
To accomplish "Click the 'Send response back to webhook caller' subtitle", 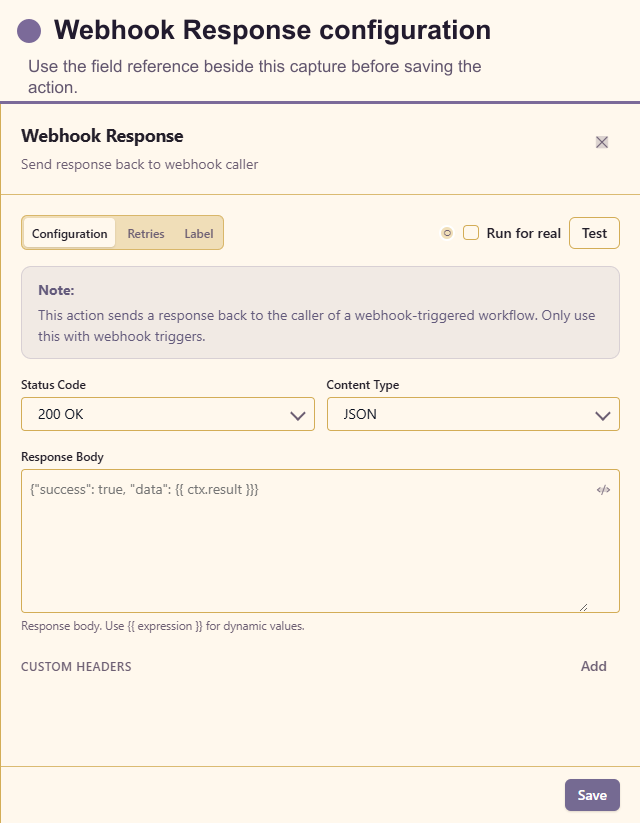I will point(140,164).
